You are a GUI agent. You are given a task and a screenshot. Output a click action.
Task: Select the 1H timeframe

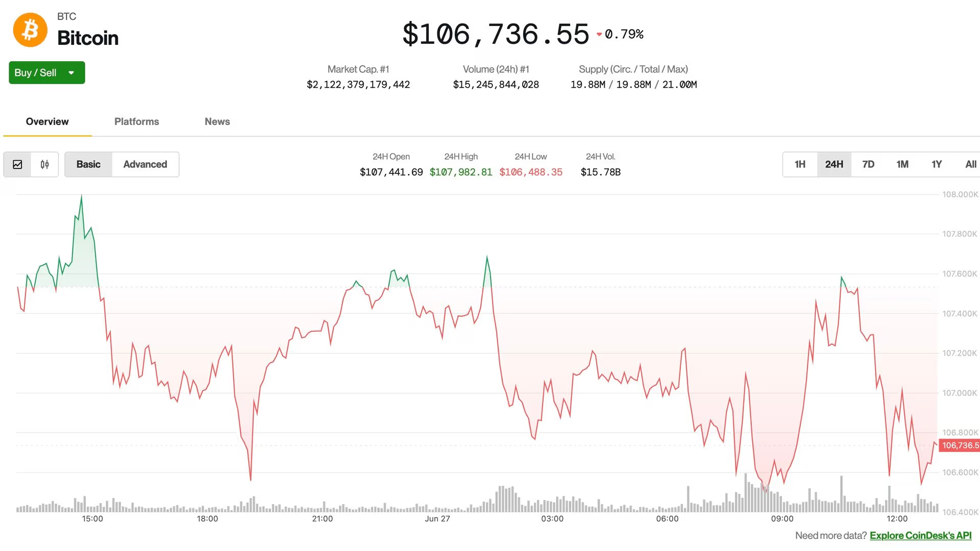[x=800, y=164]
